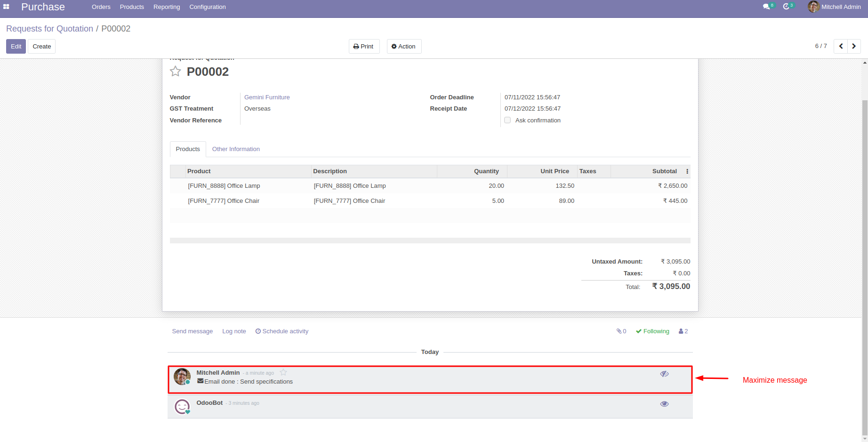Select '[FURN_7777] Office Chair' product cell

click(224, 201)
